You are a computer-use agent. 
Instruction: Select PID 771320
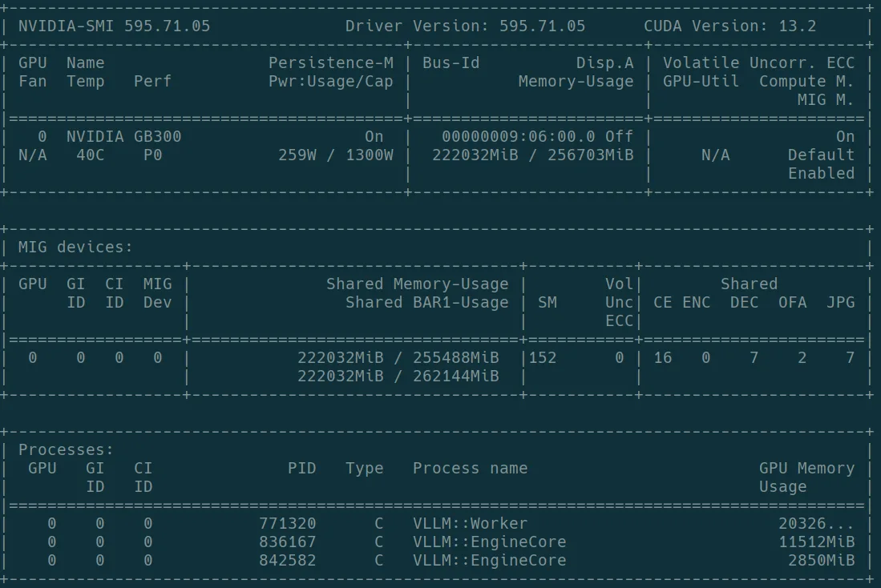tap(287, 523)
